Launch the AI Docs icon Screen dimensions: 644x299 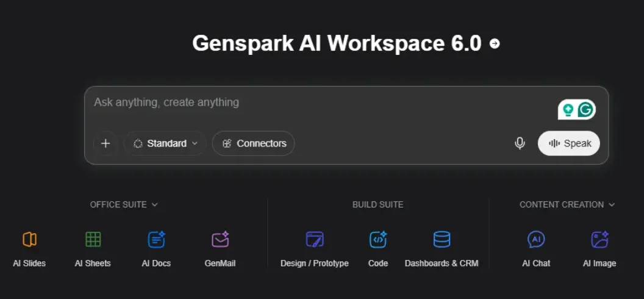(x=156, y=239)
